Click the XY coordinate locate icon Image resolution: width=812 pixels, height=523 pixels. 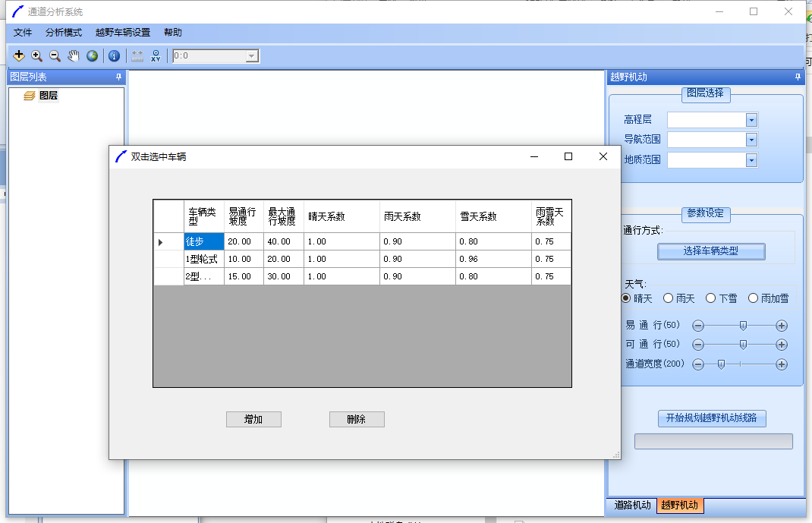pyautogui.click(x=156, y=55)
